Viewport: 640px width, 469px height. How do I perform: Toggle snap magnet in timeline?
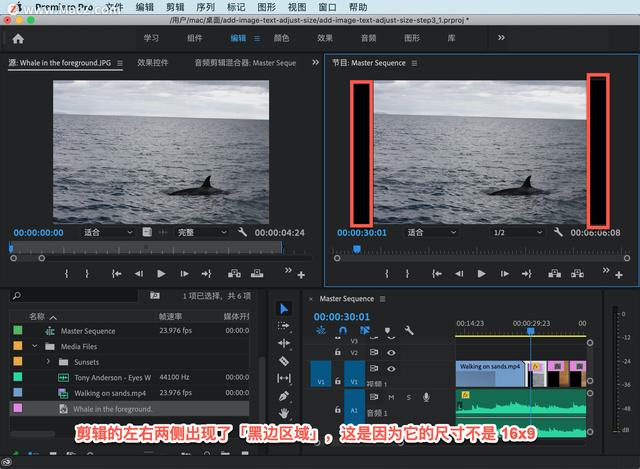click(x=343, y=330)
